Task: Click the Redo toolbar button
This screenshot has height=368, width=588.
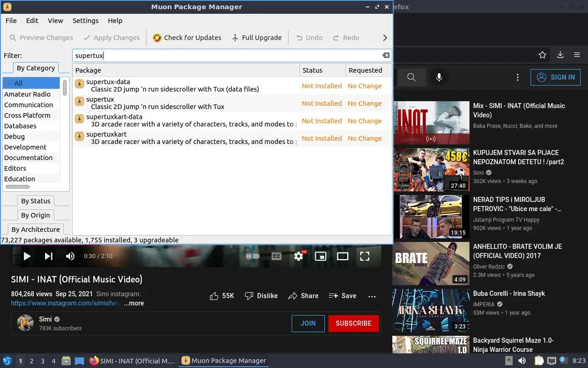Action: 346,38
